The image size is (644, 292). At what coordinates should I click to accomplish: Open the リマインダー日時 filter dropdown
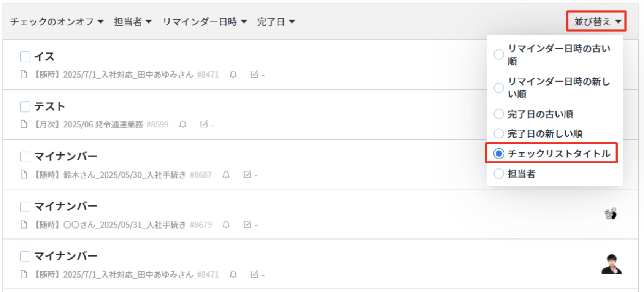[205, 22]
